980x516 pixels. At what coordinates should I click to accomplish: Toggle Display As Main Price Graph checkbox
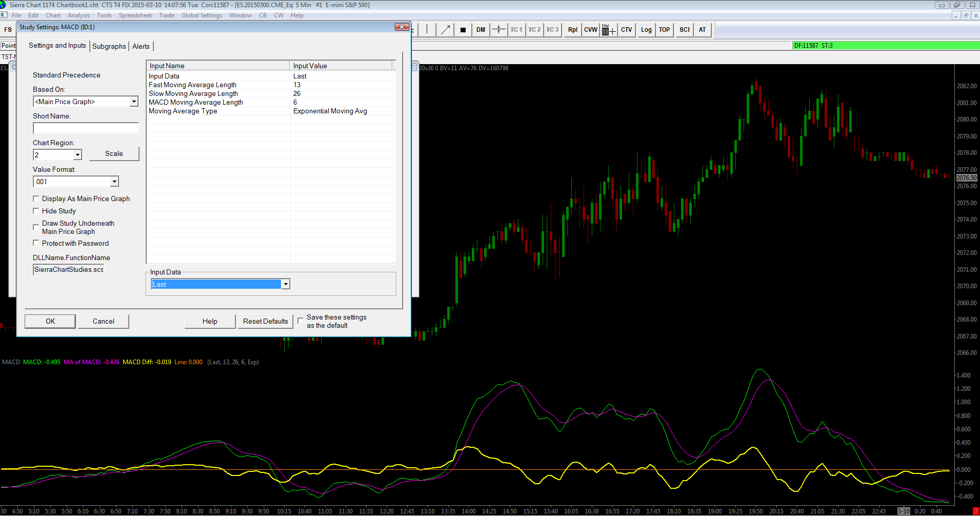pyautogui.click(x=36, y=199)
